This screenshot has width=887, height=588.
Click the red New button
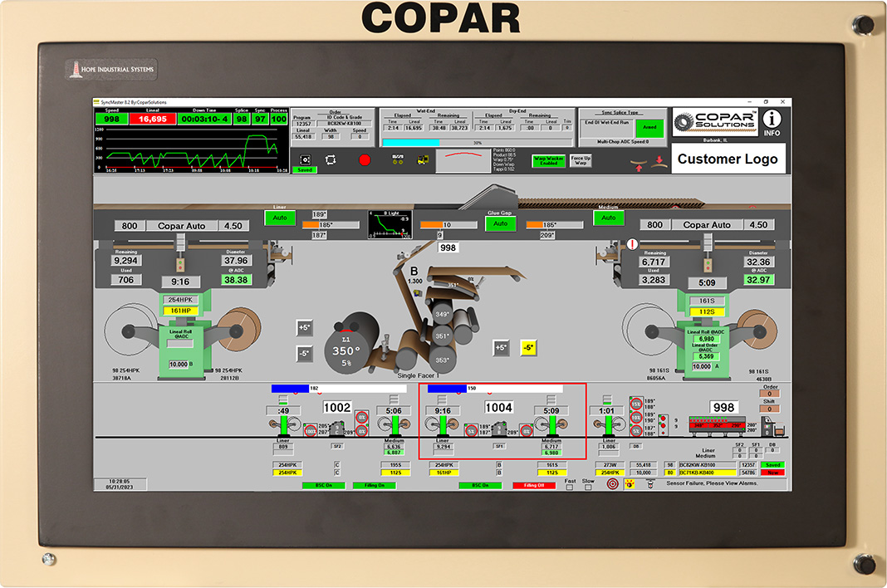click(772, 473)
